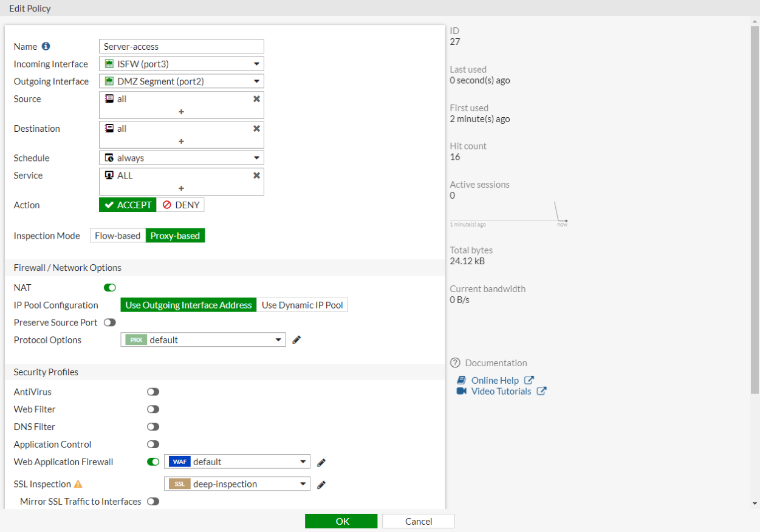Disable the NAT toggle
Screen dimensions: 760x532
click(x=110, y=288)
